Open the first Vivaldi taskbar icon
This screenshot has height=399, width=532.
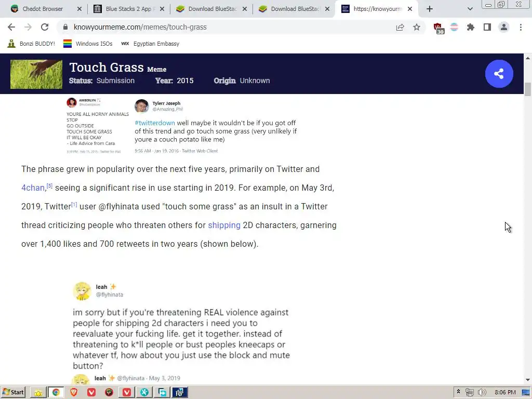(91, 393)
